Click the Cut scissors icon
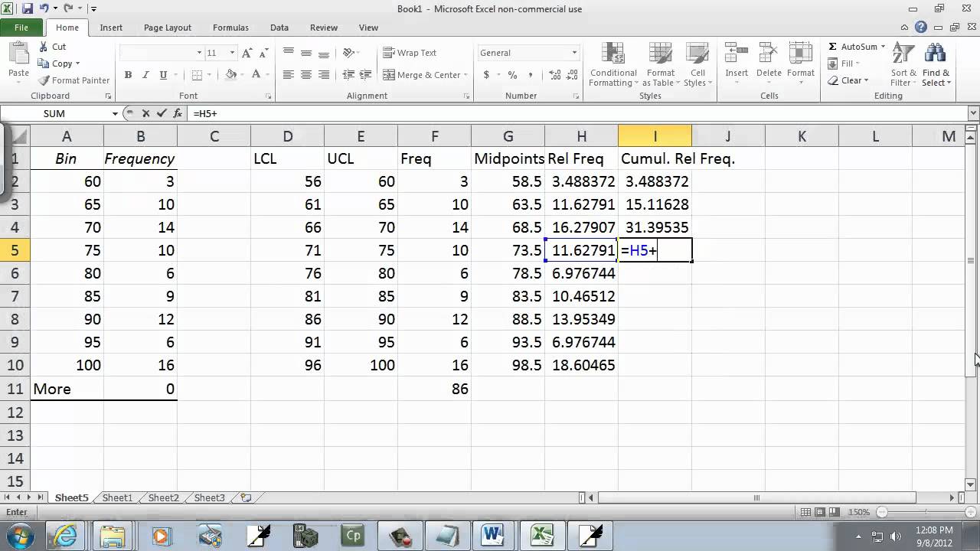Screen dimensions: 980x551 pyautogui.click(x=43, y=47)
